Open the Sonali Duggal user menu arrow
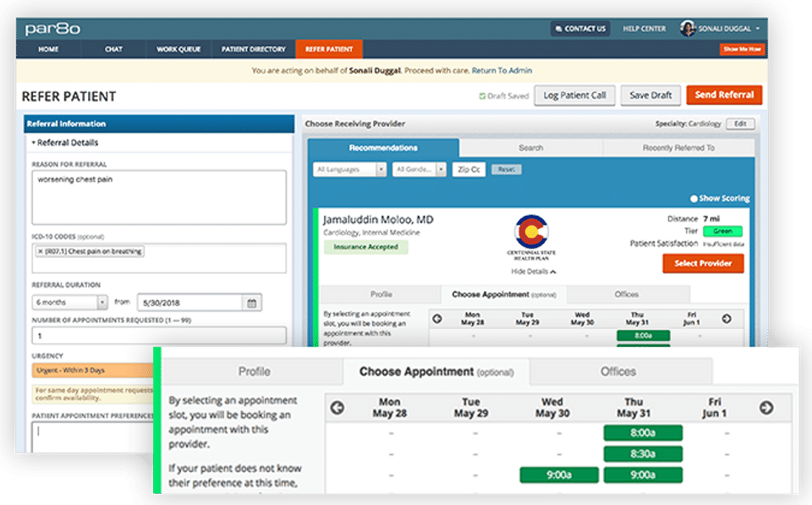The width and height of the screenshot is (812, 505). coord(758,29)
